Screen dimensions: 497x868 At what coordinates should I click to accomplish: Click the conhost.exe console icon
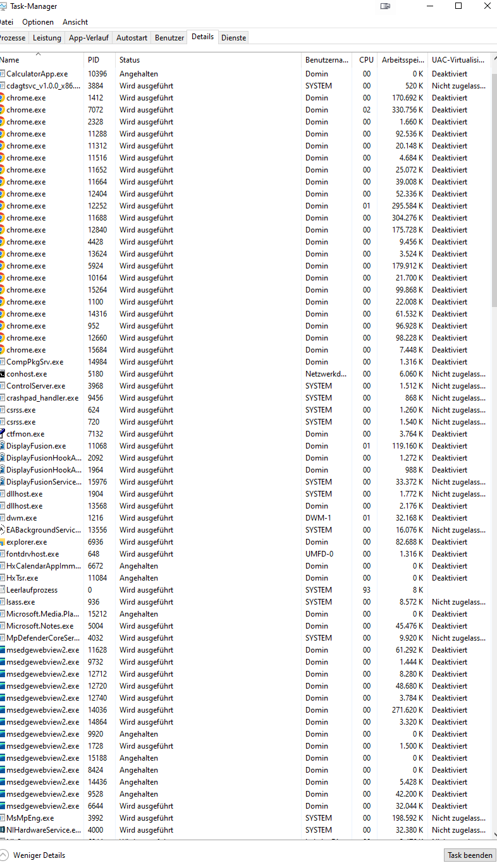point(2,374)
